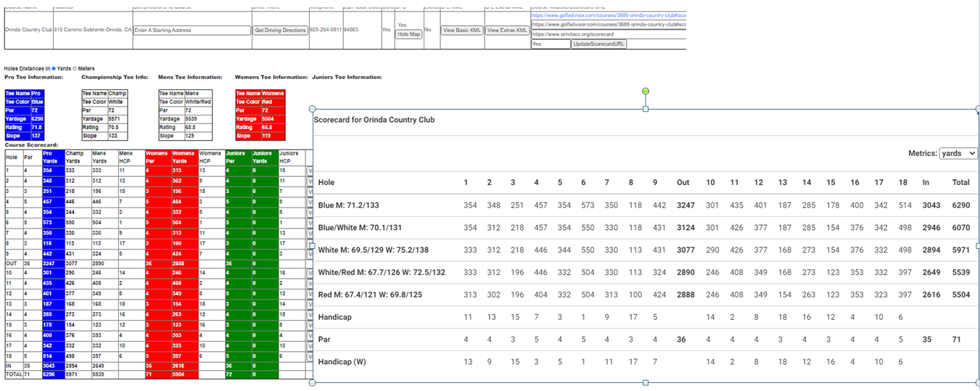Click the OUT row Pro yards 3247 in the table
This screenshot has width=980, height=391.
(x=52, y=264)
